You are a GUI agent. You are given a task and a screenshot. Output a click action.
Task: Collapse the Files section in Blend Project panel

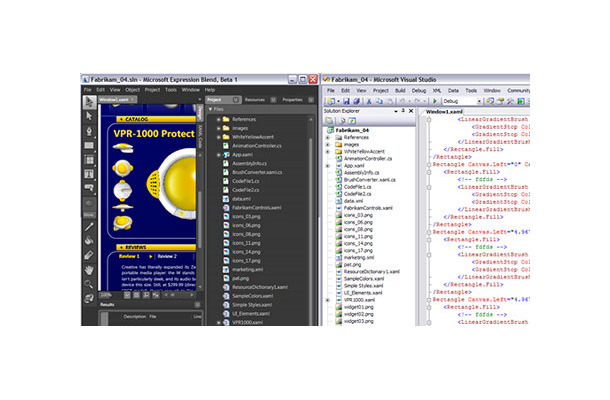click(210, 109)
